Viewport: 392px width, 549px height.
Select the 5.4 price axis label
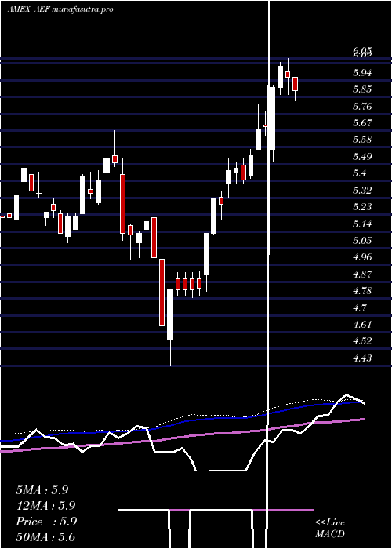[359, 173]
